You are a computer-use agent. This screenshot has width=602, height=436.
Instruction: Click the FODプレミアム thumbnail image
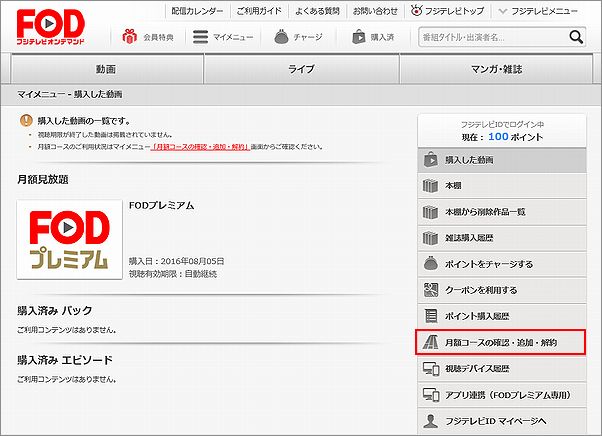pos(69,239)
